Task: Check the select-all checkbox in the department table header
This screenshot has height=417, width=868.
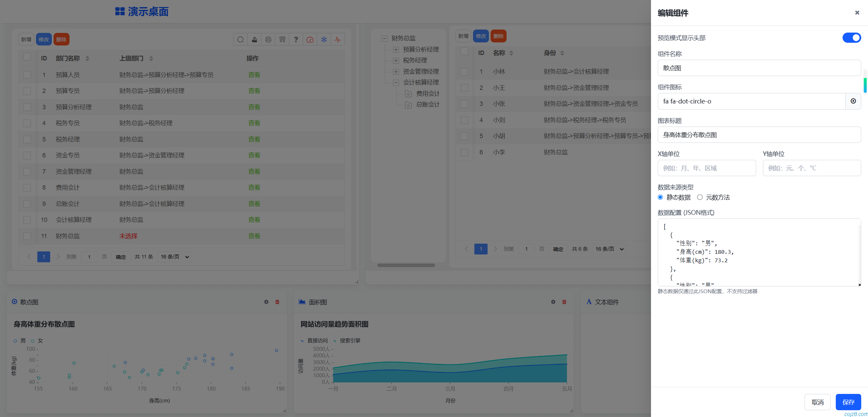Action: pos(27,57)
